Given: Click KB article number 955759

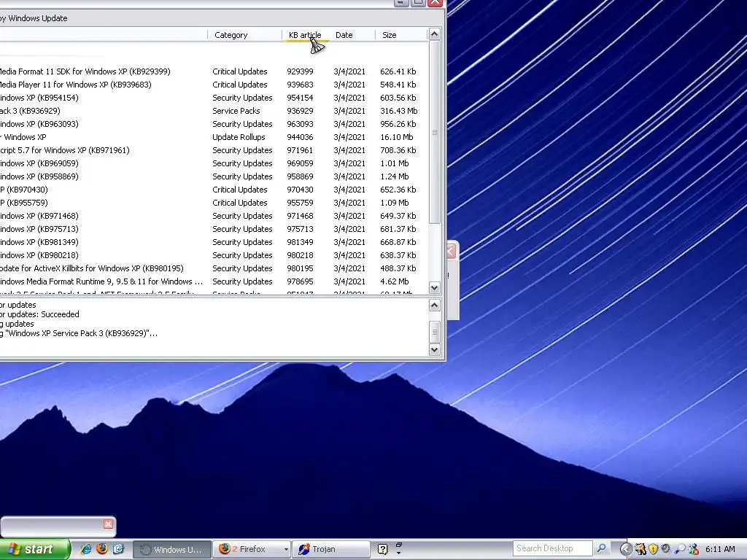Looking at the screenshot, I should click(300, 203).
